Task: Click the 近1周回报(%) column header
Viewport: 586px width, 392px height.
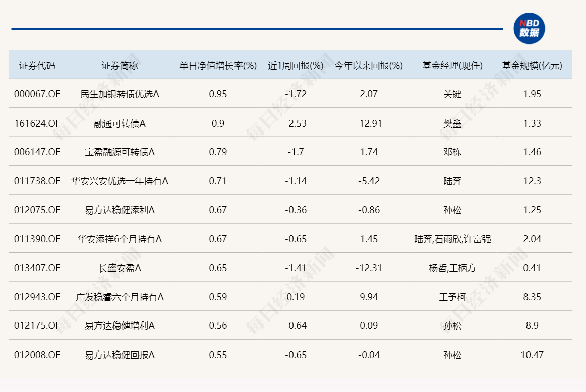Action: tap(296, 66)
